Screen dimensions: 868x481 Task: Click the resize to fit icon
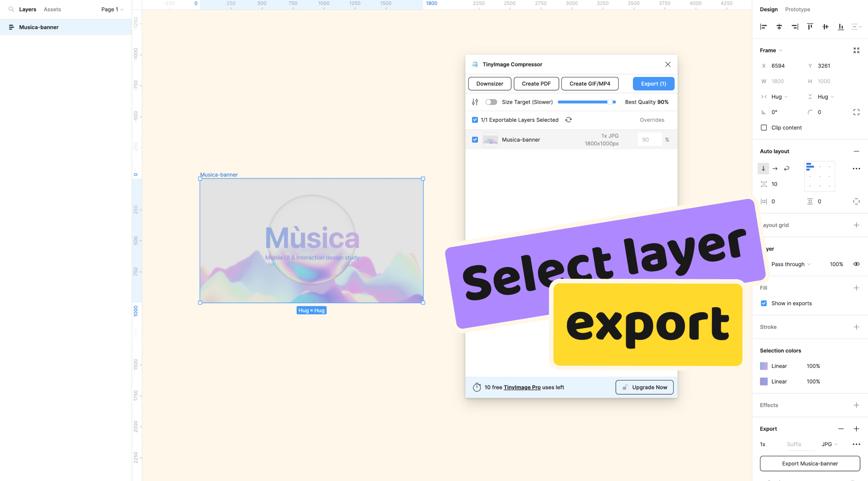point(856,50)
